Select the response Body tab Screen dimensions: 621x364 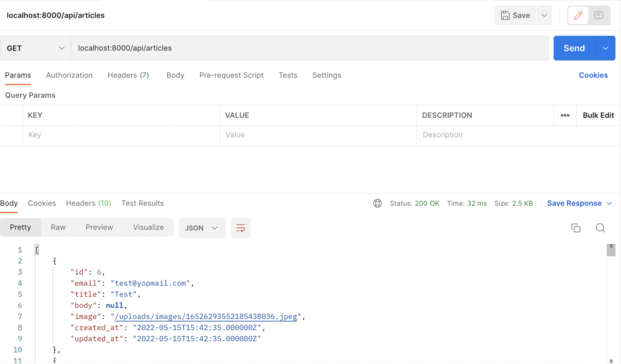pos(9,204)
